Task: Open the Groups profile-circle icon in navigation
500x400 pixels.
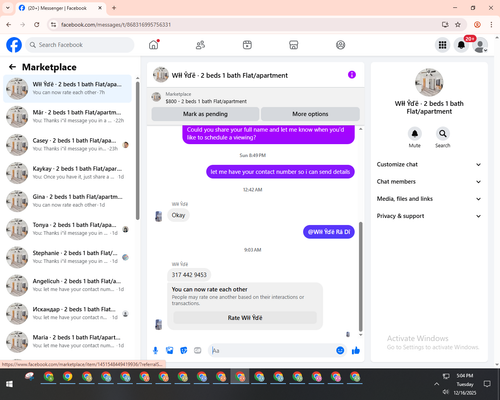Action: (x=340, y=45)
